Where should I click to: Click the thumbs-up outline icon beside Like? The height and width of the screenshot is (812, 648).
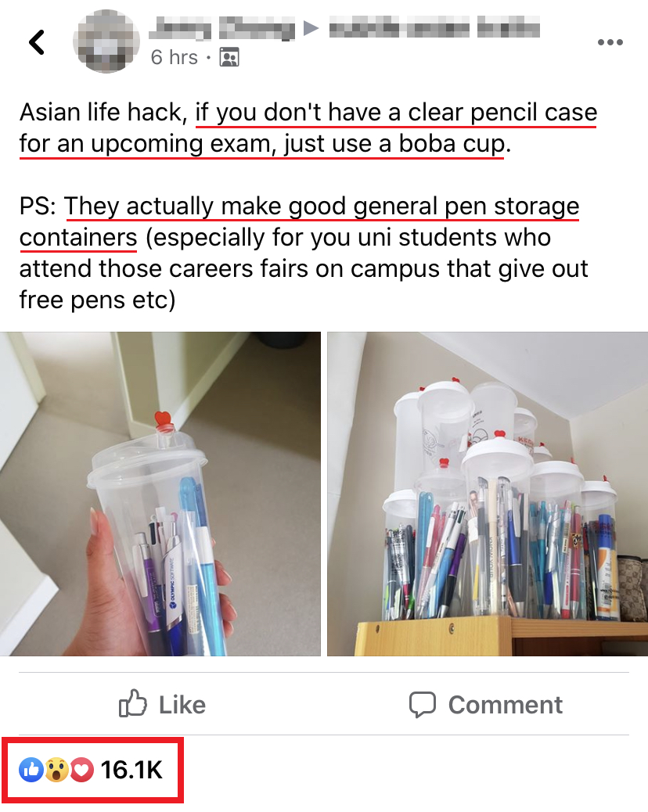pyautogui.click(x=132, y=703)
